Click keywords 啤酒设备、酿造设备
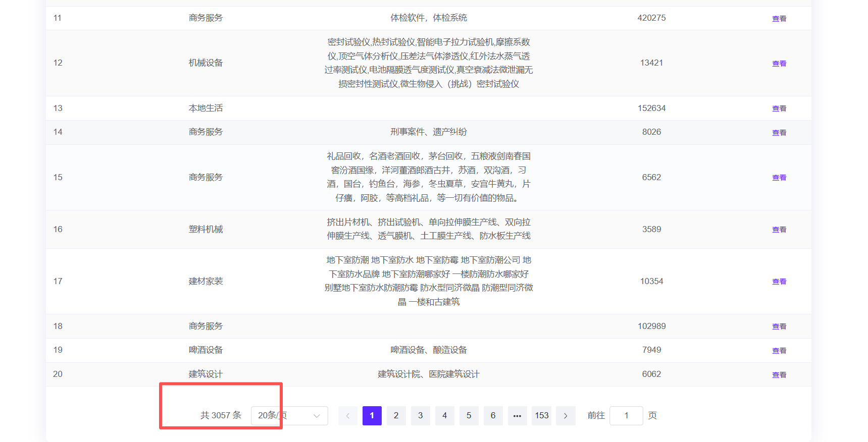 [x=429, y=350]
